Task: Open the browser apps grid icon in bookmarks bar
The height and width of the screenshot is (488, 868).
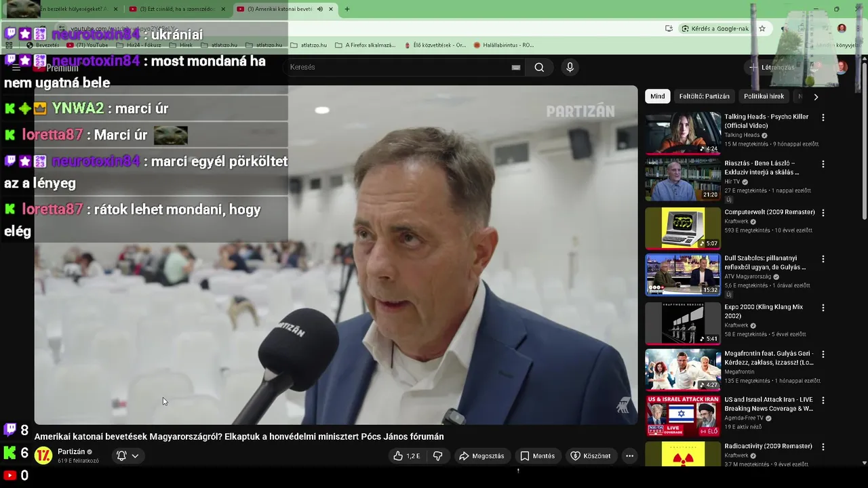Action: (x=9, y=45)
